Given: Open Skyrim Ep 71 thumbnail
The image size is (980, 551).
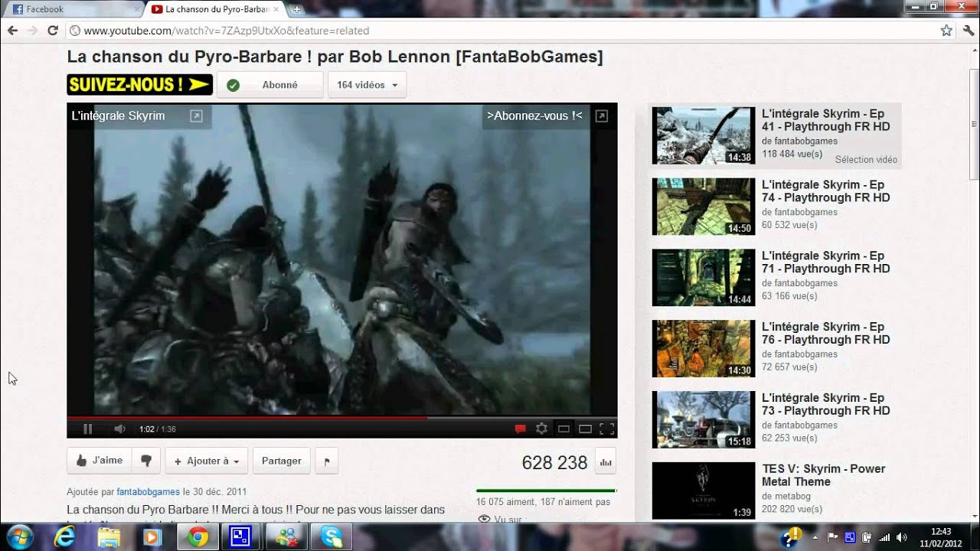Looking at the screenshot, I should 704,278.
